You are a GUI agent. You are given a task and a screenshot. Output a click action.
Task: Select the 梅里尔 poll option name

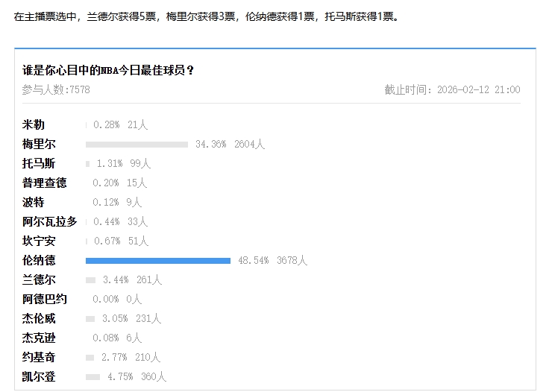(x=39, y=144)
